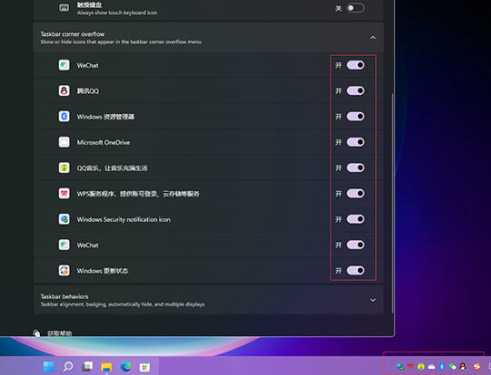Expand the Taskbar behaviors section
Viewport: 491px width, 375px height.
click(x=373, y=300)
